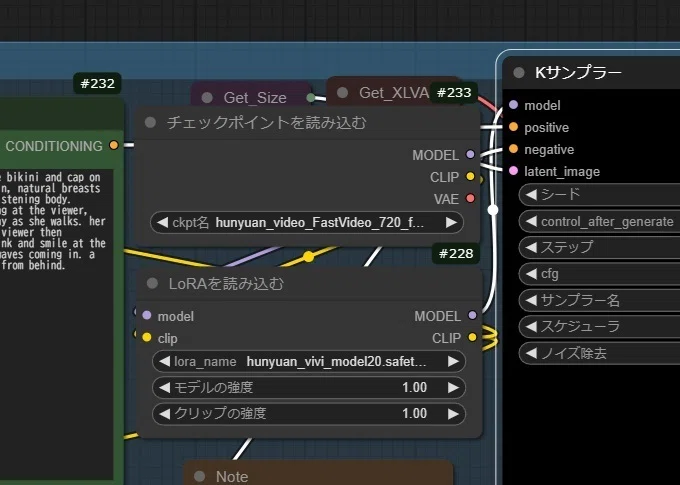This screenshot has width=680, height=485.
Task: Select previous checkpoint with ckpt名 left arrow
Action: click(x=162, y=223)
